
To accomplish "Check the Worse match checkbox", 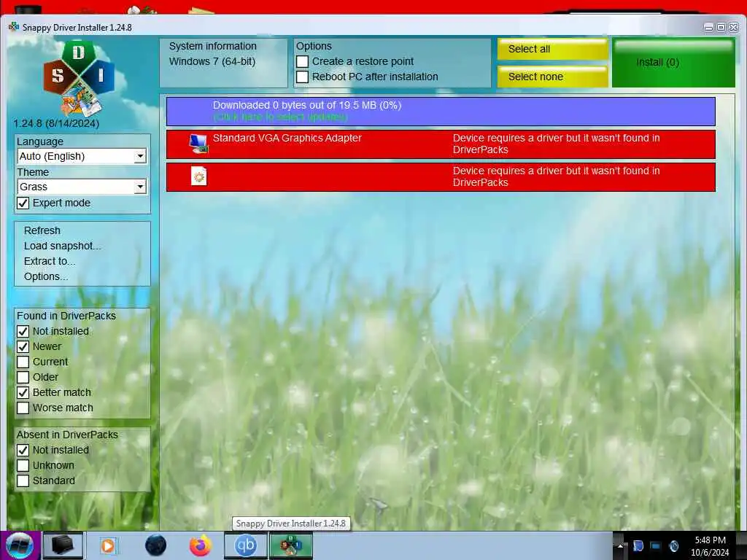I will 23,408.
